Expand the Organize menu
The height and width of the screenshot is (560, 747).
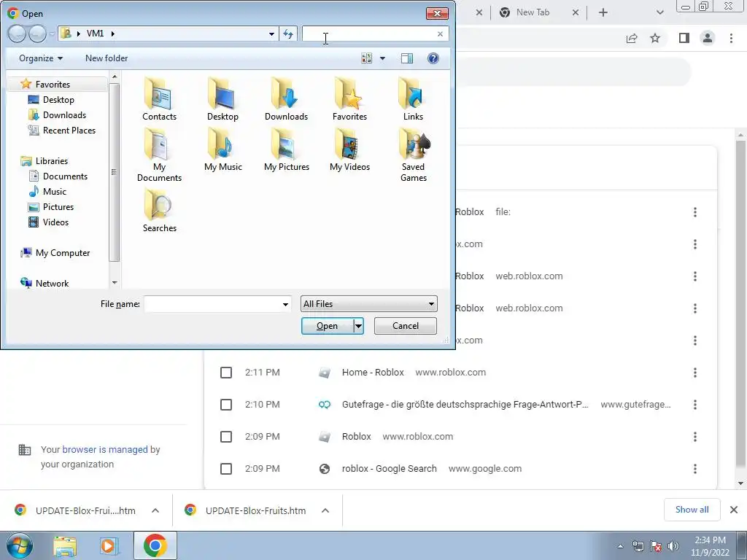41,58
